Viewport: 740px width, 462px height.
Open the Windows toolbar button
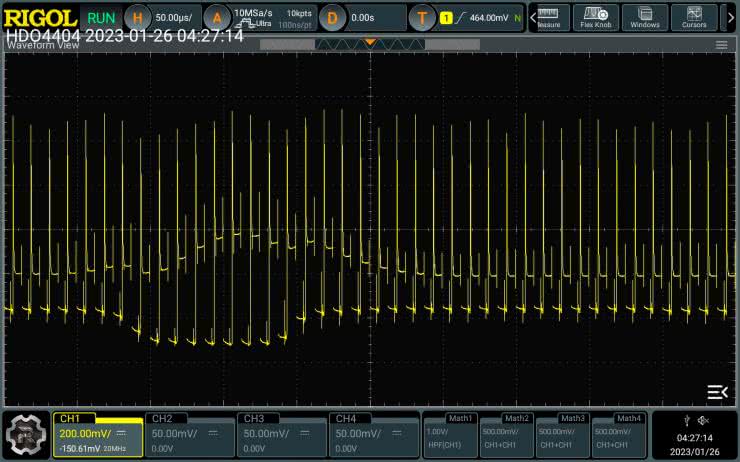tap(645, 17)
